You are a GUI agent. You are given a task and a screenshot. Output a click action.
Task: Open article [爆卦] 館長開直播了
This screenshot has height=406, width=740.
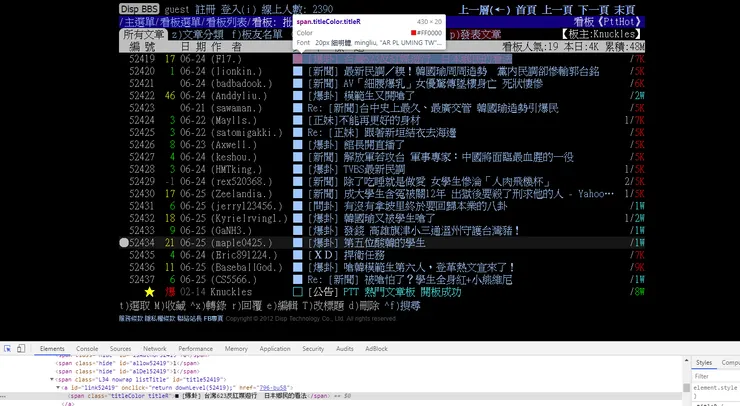pyautogui.click(x=356, y=145)
